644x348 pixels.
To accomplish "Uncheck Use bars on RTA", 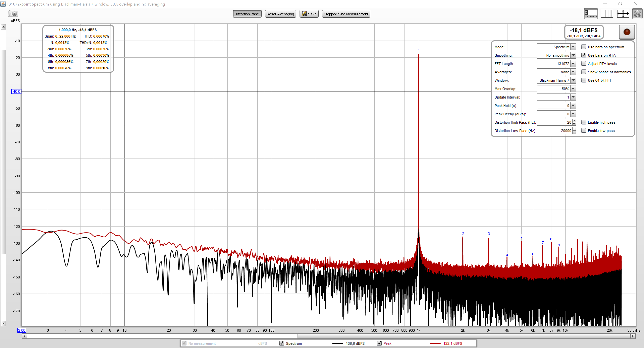I will click(583, 55).
